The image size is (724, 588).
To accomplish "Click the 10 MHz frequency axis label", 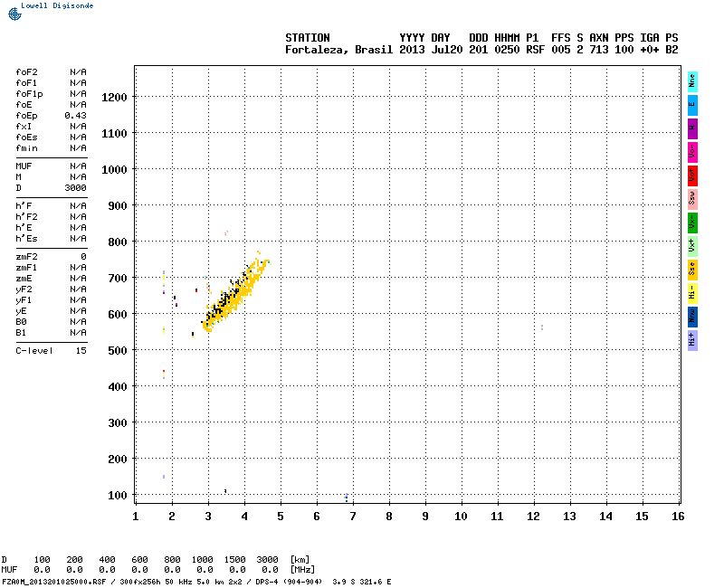I will point(461,517).
